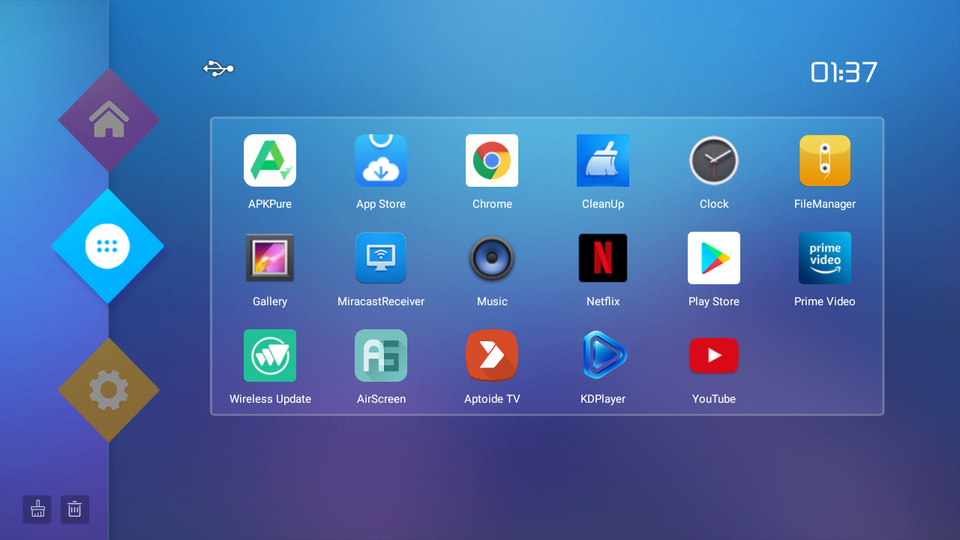Go to Home via purple diamond
This screenshot has height=540, width=960.
click(109, 119)
